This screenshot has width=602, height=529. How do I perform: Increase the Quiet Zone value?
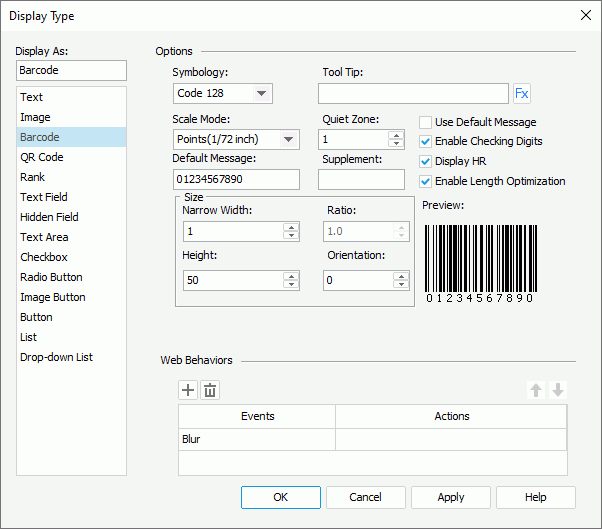coord(397,135)
